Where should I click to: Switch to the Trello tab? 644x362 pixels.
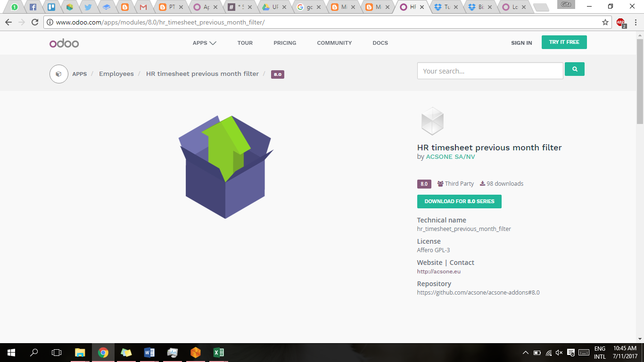click(x=51, y=7)
